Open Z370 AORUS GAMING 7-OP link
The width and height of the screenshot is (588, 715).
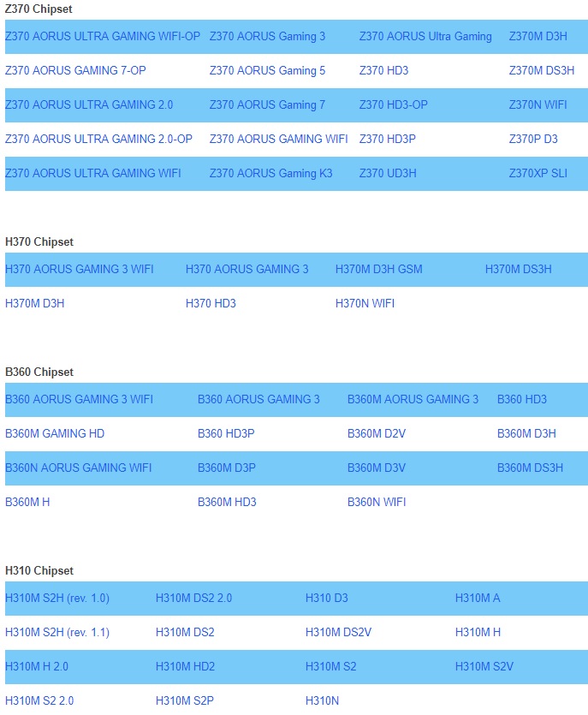pos(75,71)
